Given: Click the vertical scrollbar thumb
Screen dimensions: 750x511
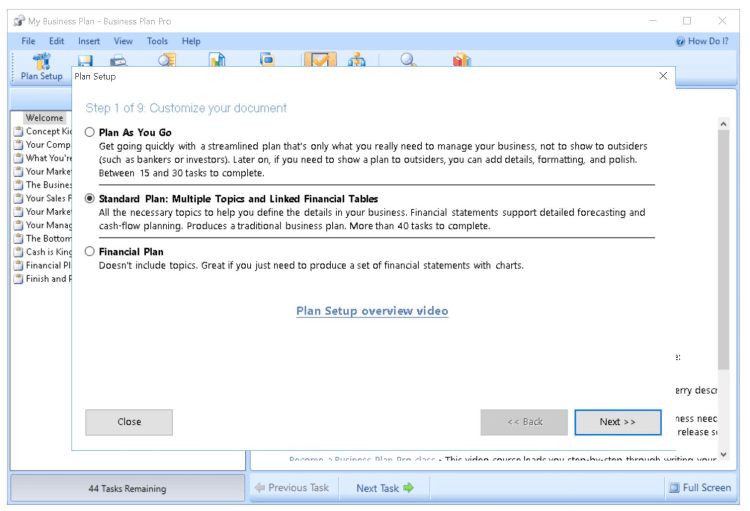Looking at the screenshot, I should (x=723, y=250).
